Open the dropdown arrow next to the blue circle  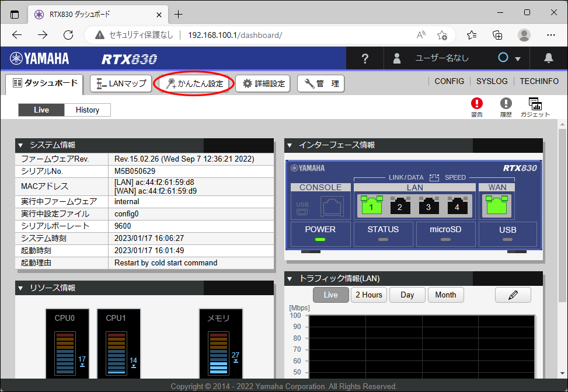tap(518, 59)
